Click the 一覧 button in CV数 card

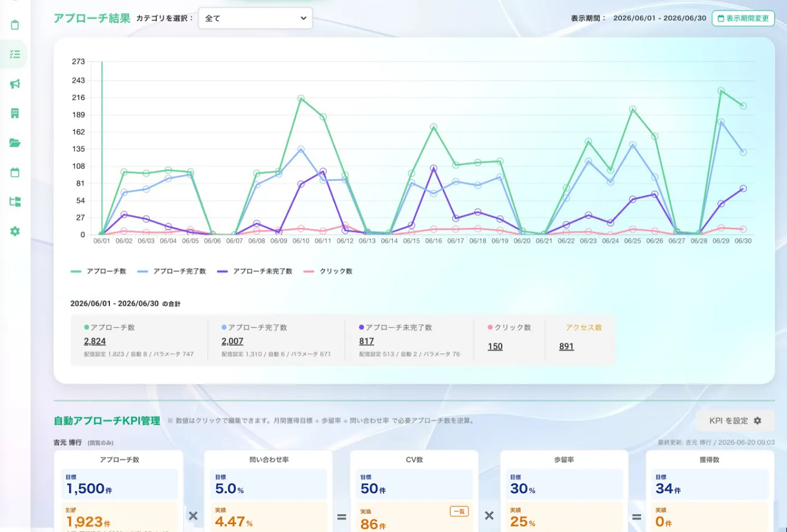(x=459, y=511)
